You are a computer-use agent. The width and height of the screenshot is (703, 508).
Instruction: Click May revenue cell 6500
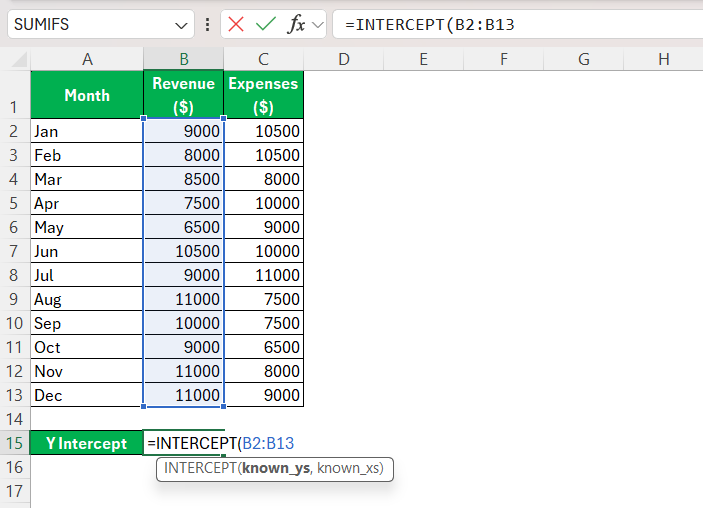tap(183, 227)
